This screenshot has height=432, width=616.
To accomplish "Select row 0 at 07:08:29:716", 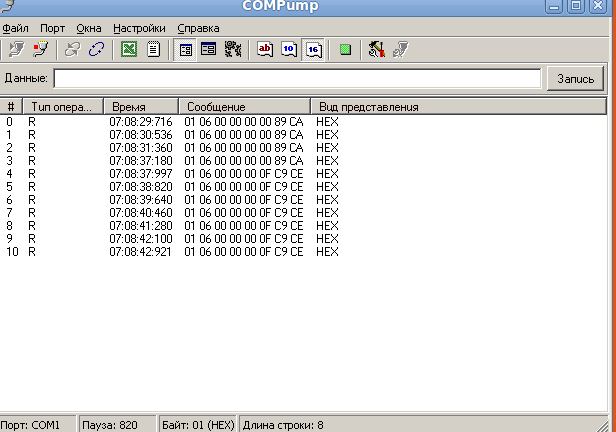I will 303,122.
